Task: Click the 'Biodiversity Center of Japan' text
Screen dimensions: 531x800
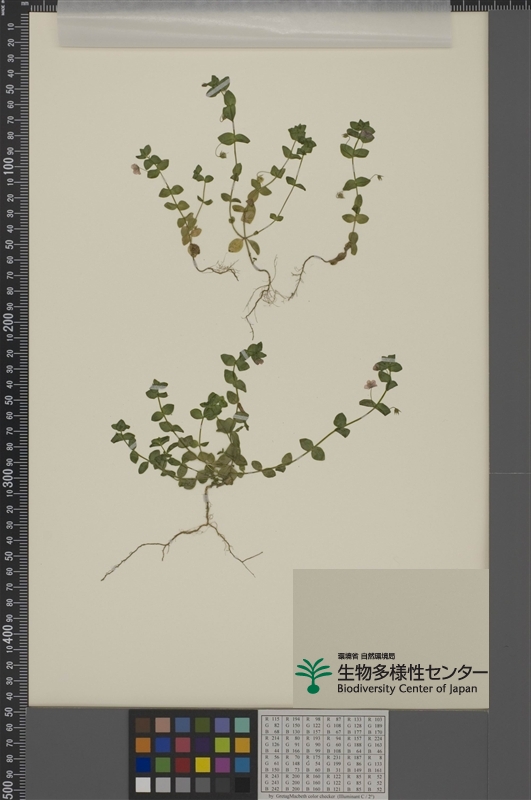Action: [407, 689]
